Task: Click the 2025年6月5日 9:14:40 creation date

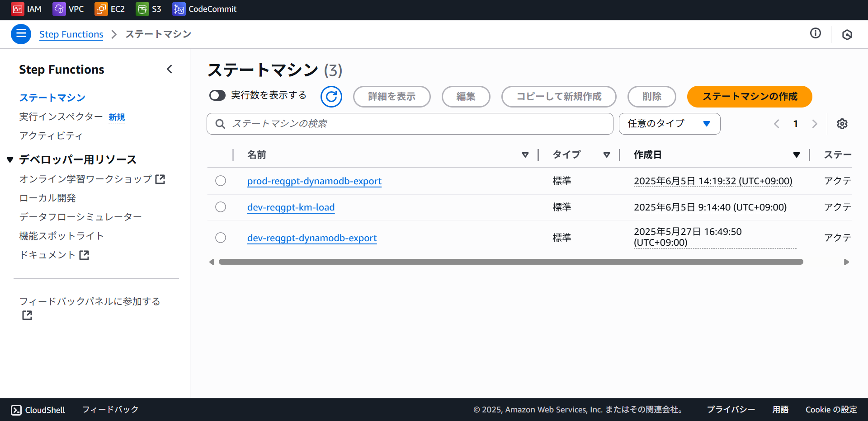Action: [x=710, y=207]
